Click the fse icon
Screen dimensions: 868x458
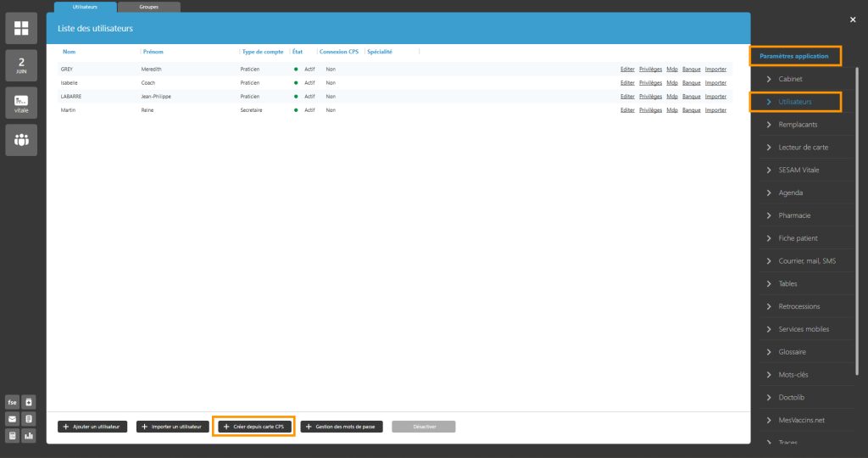coord(13,401)
